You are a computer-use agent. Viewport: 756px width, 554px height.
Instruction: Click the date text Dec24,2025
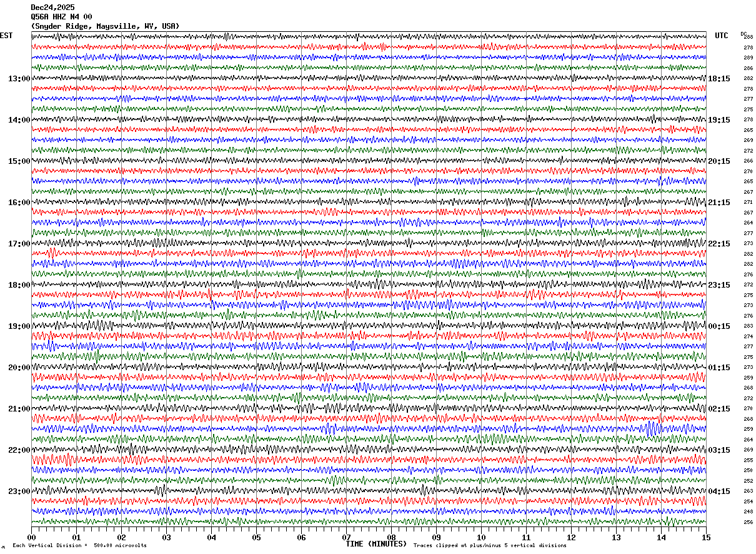(52, 8)
